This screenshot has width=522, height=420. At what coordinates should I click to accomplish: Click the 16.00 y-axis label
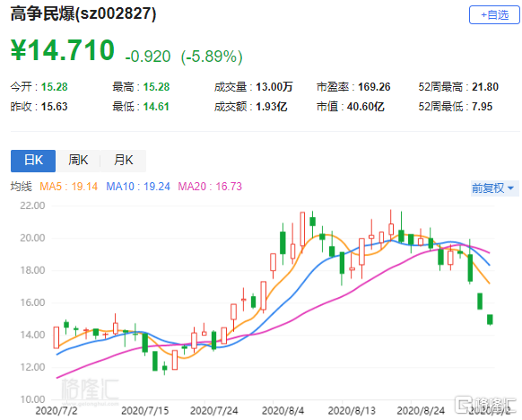(32, 302)
